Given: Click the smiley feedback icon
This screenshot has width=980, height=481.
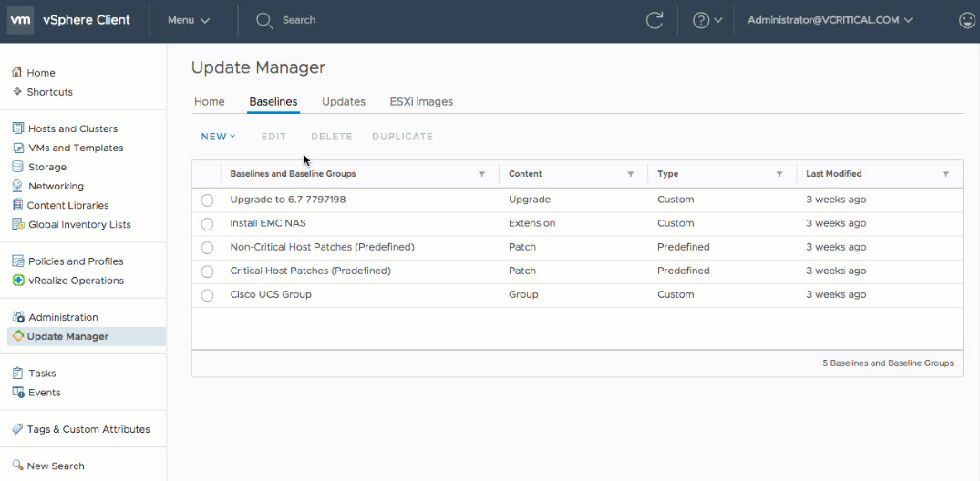Looking at the screenshot, I should pos(967,20).
